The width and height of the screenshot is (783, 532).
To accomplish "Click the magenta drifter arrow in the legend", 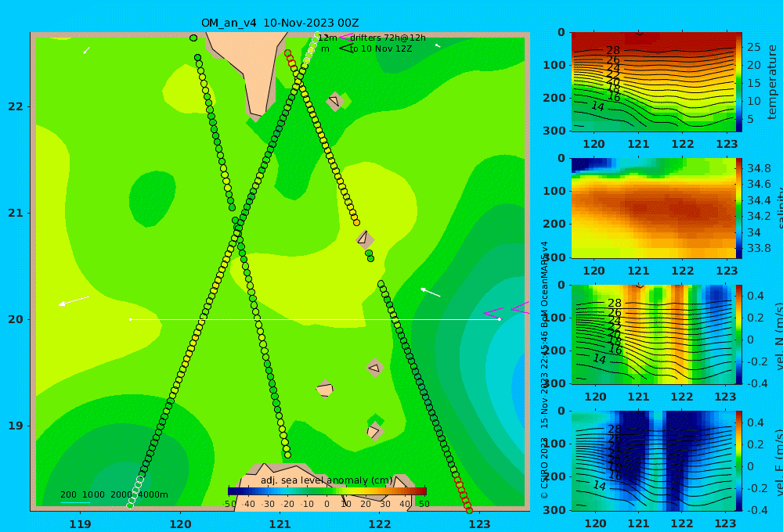I will click(x=346, y=38).
